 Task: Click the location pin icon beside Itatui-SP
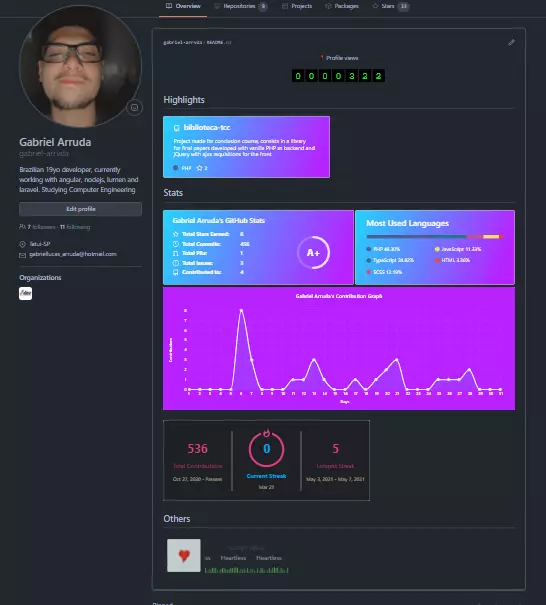click(x=22, y=244)
